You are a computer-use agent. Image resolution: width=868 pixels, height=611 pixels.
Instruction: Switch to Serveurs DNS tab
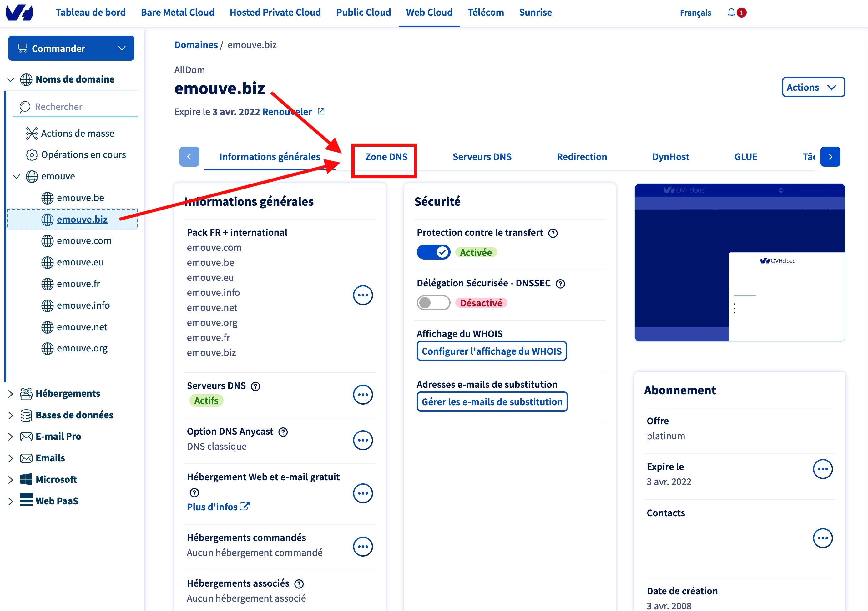pos(482,157)
